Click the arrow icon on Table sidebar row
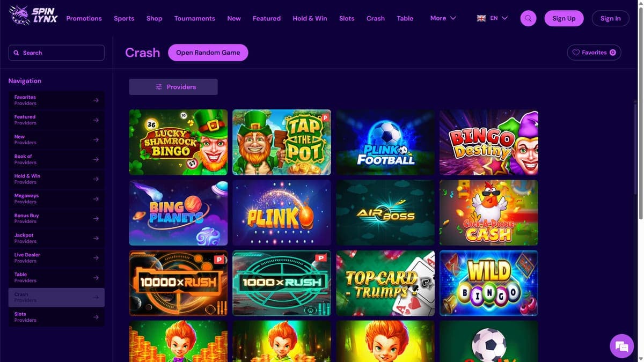This screenshot has height=362, width=644. (96, 278)
